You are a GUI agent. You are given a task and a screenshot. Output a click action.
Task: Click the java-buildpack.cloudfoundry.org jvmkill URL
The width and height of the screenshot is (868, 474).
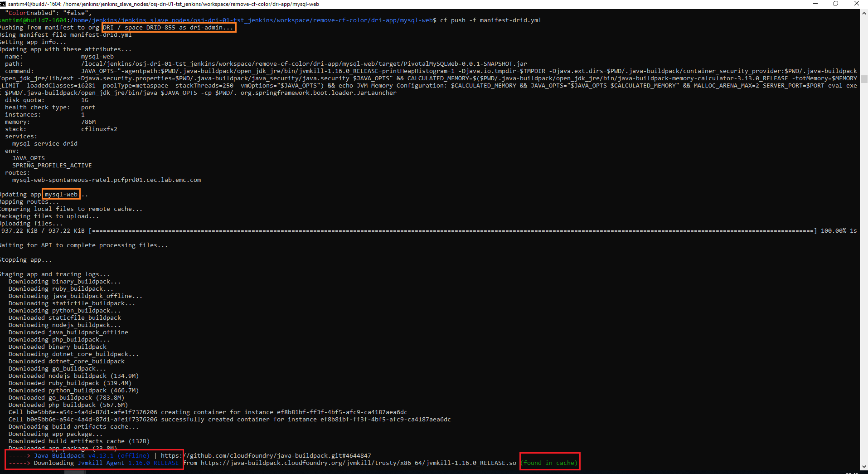(359, 463)
